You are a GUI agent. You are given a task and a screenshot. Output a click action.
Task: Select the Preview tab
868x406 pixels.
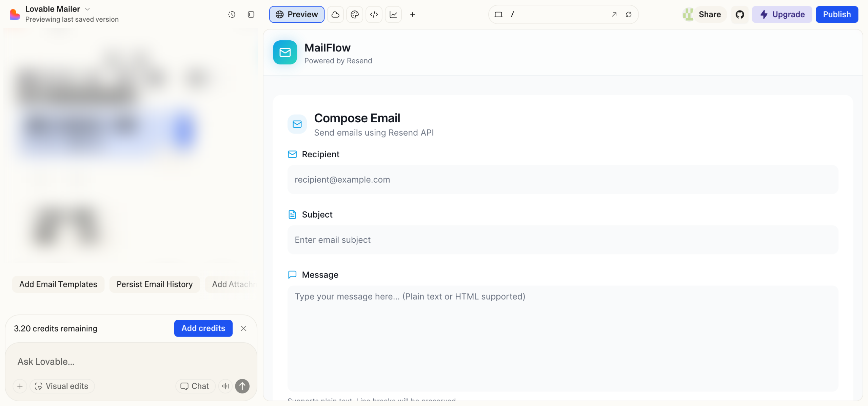297,15
